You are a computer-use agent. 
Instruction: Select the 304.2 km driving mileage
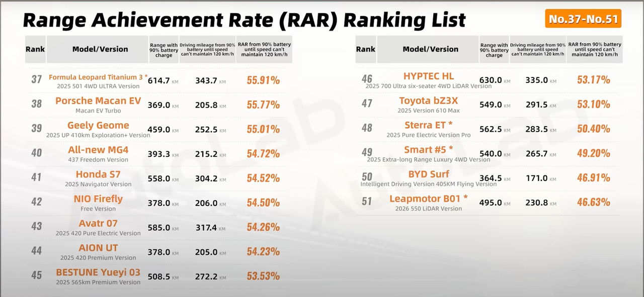pyautogui.click(x=206, y=178)
